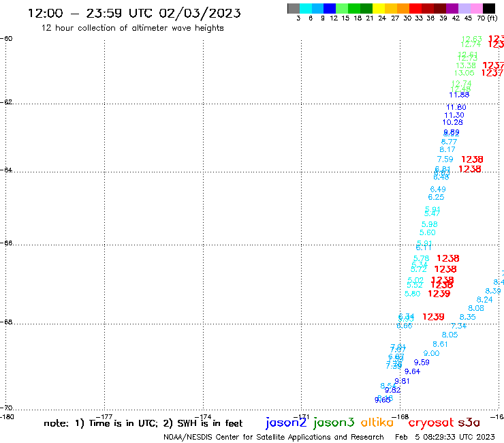Click the wave height value 5.78
The width and height of the screenshot is (504, 443).
coord(421,258)
